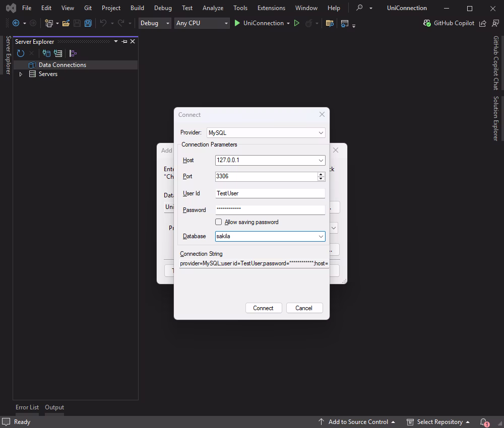Open the Solution Explorer side tab

[x=496, y=118]
